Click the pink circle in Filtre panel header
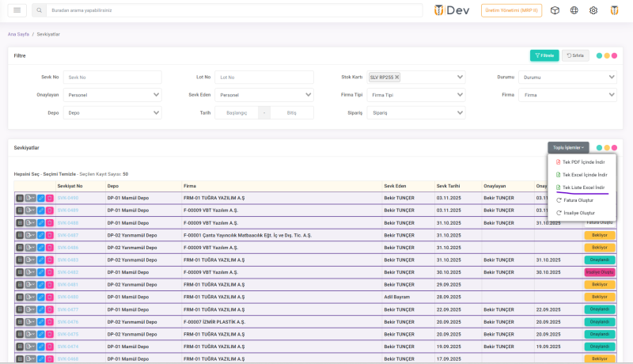The image size is (633, 364). pos(616,55)
